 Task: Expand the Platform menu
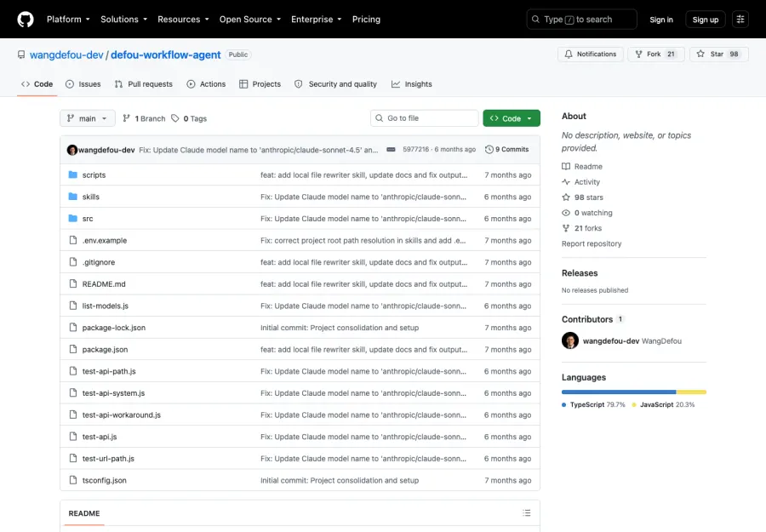click(x=68, y=20)
